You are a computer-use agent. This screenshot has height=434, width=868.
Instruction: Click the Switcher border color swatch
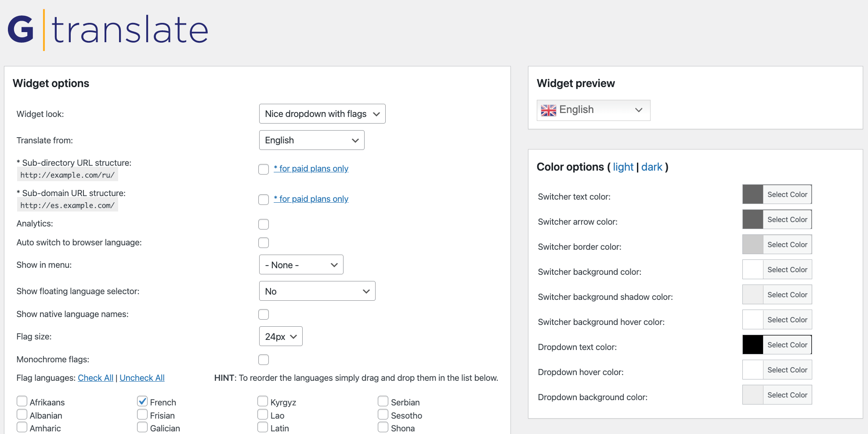tap(753, 244)
